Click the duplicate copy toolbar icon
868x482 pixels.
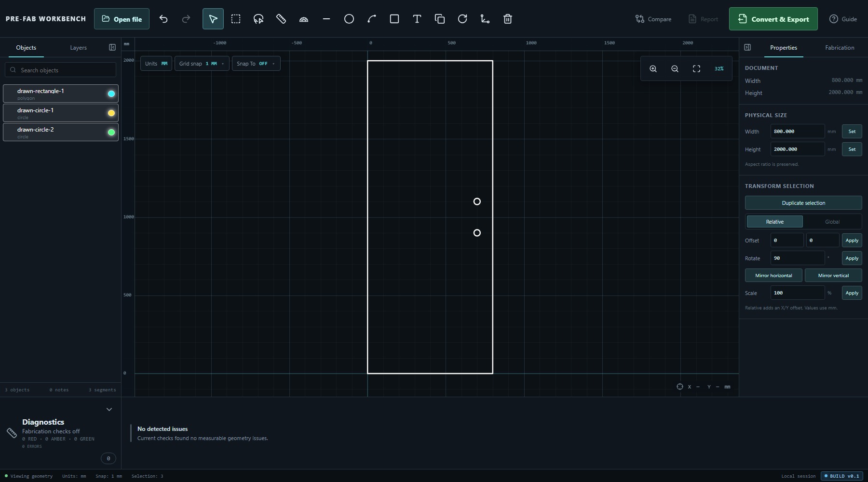click(440, 19)
